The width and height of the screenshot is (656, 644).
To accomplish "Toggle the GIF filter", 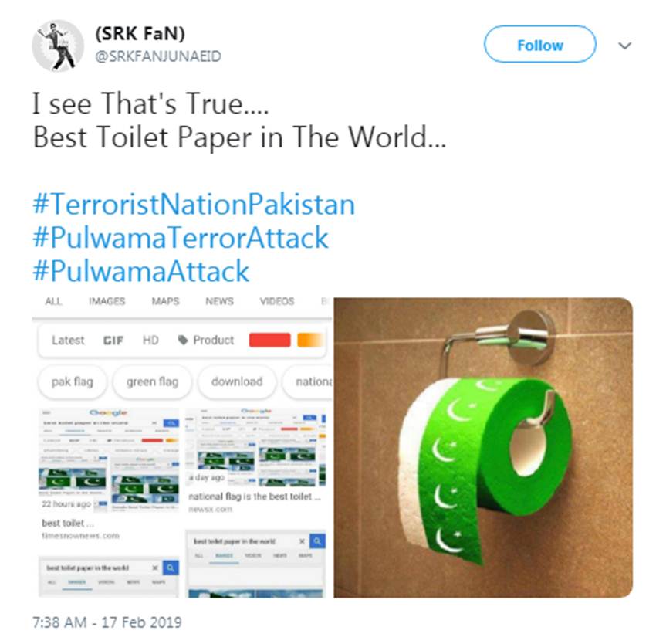I will [x=113, y=341].
